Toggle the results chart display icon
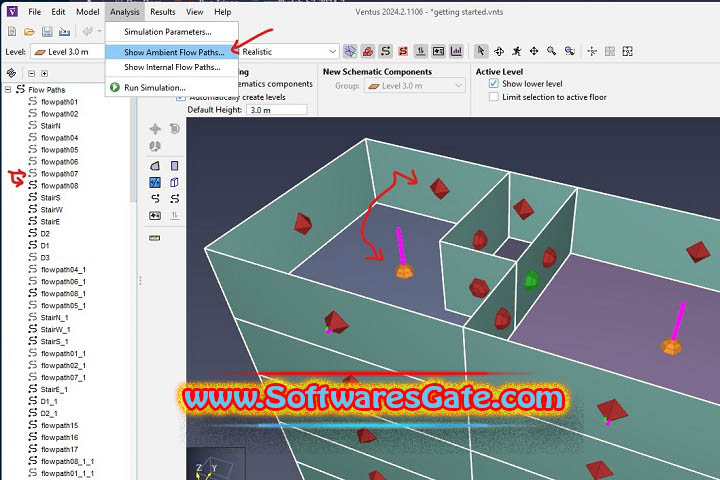 point(456,51)
